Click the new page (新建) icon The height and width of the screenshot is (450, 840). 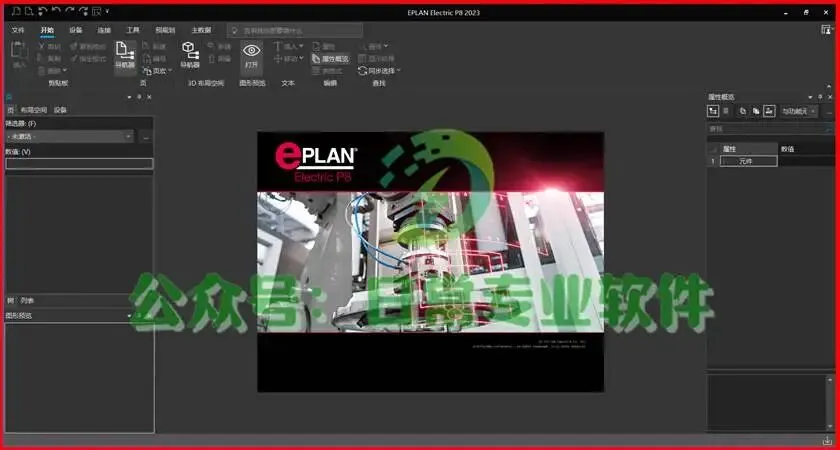pyautogui.click(x=146, y=47)
